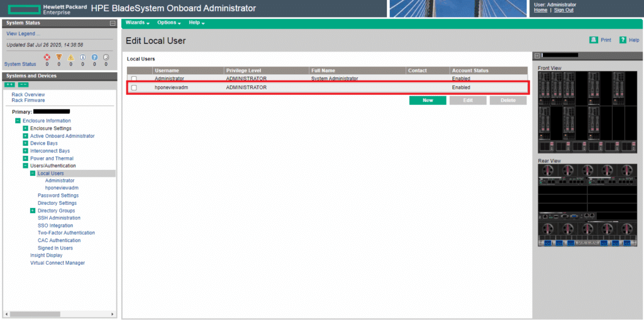Click the sidebar scroll right arrow

113,314
